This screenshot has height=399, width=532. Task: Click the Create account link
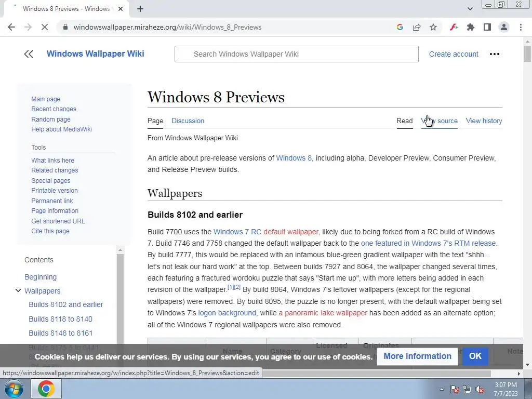pos(454,54)
